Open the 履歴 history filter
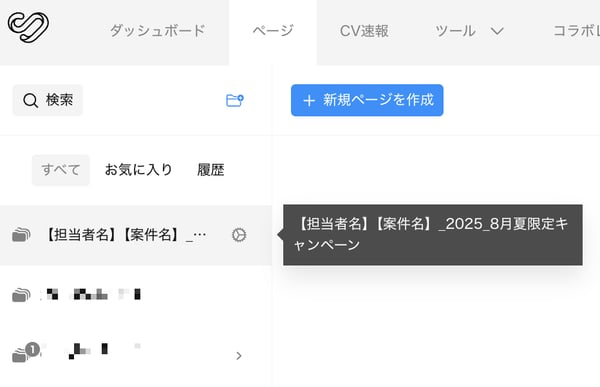Image resolution: width=600 pixels, height=387 pixels. 210,170
